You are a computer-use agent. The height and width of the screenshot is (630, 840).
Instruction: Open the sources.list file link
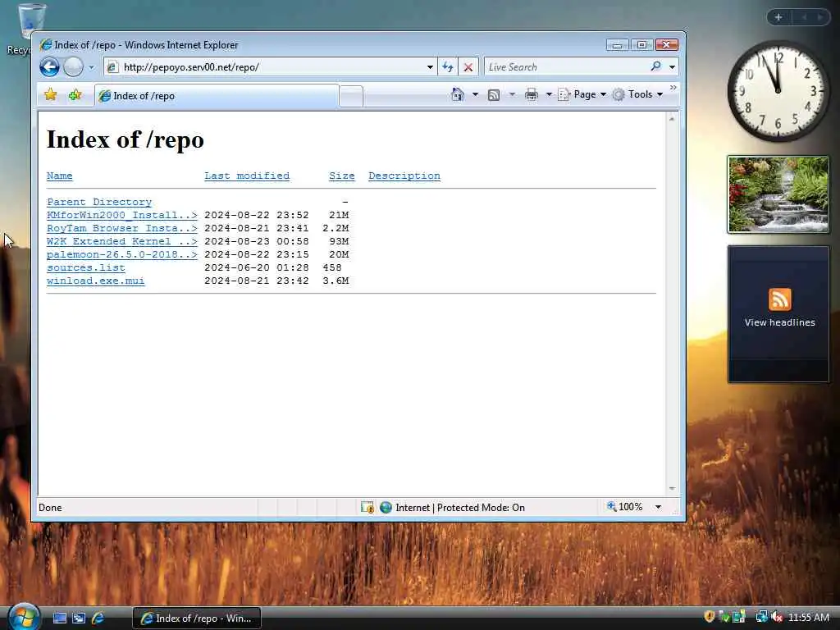coord(85,267)
